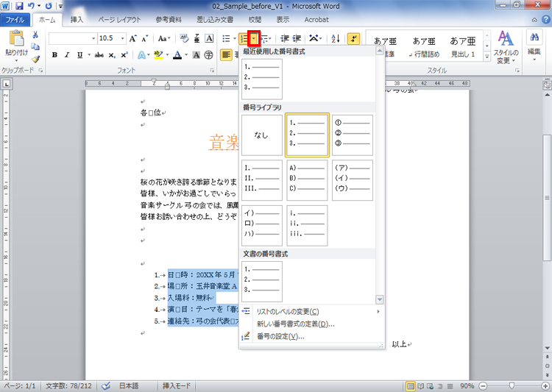Select Roman numeral I. II. III. format
This screenshot has width=552, height=392.
[x=261, y=180]
